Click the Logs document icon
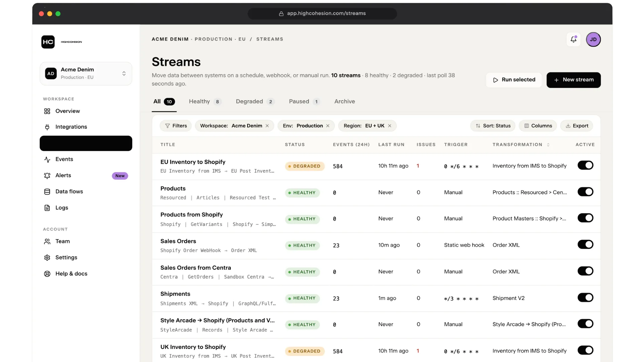This screenshot has height=362, width=644. [47, 208]
